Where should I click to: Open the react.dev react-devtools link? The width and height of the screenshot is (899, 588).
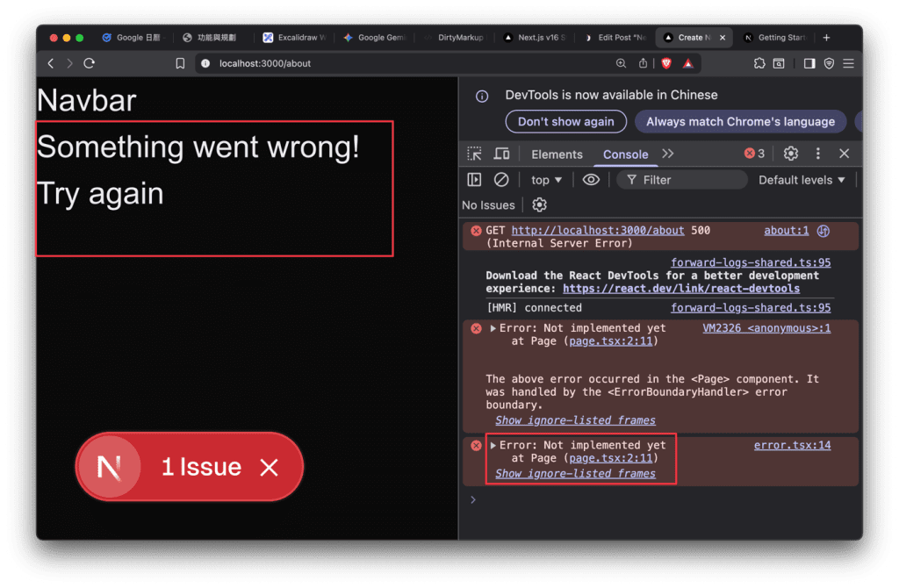(680, 288)
